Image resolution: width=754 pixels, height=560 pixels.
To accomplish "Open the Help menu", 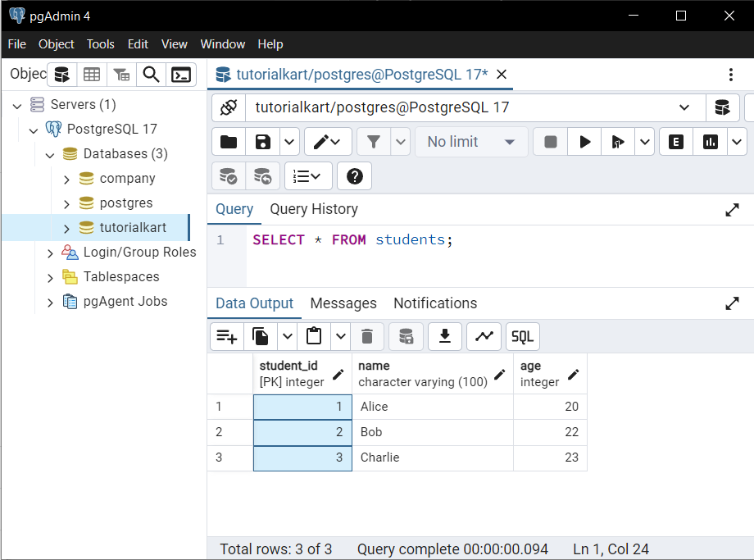I will [270, 44].
